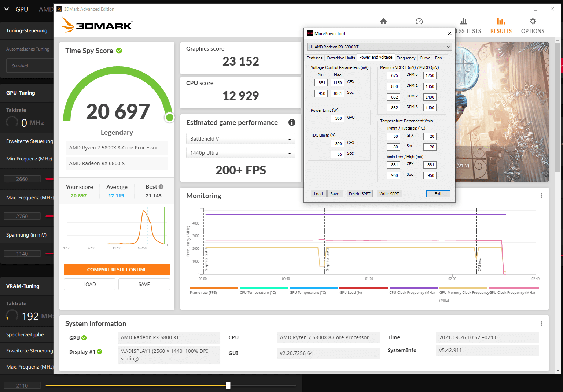Click the Average score value 17 119
The height and width of the screenshot is (392, 563).
pyautogui.click(x=116, y=196)
